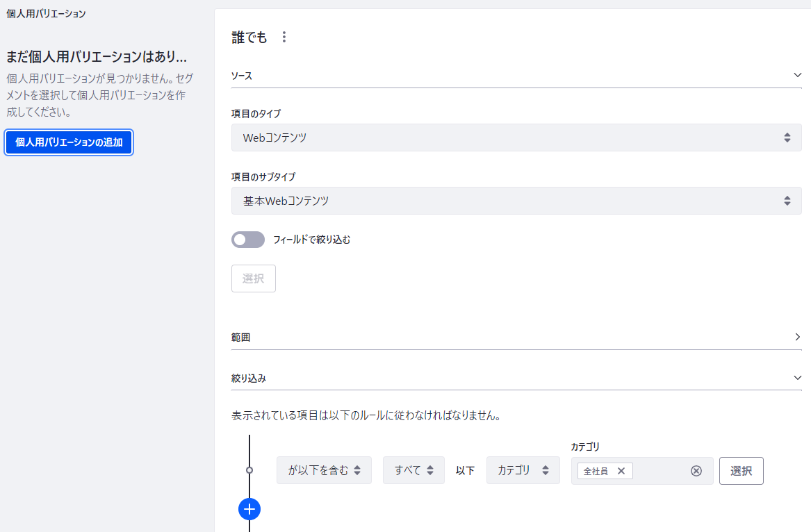Collapse the ソース section chevron
811x532 pixels.
(797, 75)
